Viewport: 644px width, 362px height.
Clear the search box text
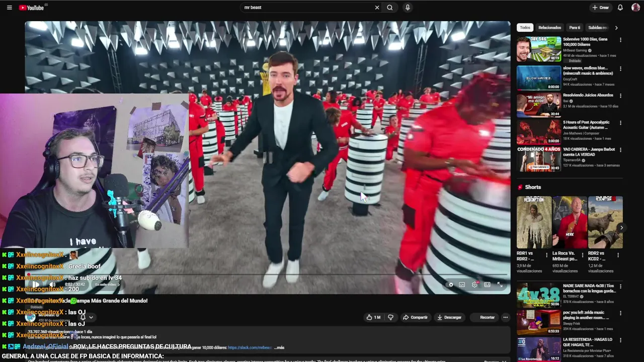(377, 8)
